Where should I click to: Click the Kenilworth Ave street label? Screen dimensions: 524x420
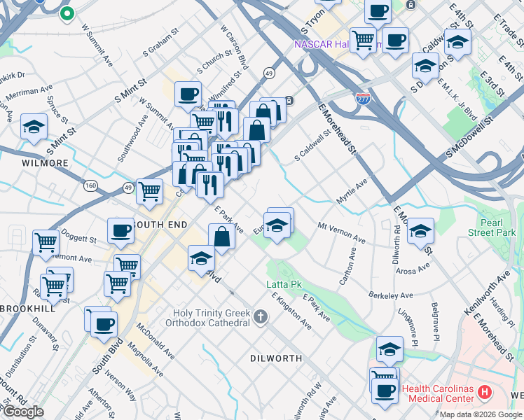click(487, 293)
